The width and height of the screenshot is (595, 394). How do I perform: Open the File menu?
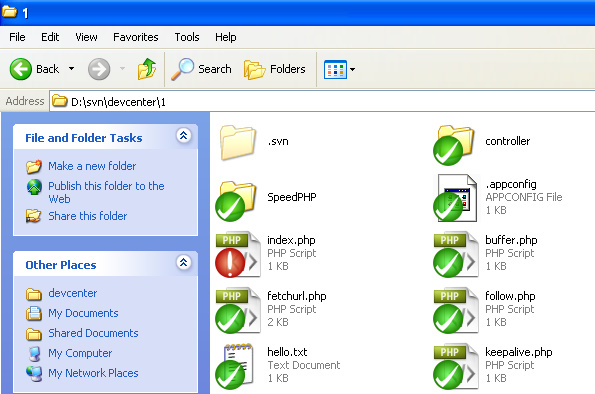click(x=17, y=37)
